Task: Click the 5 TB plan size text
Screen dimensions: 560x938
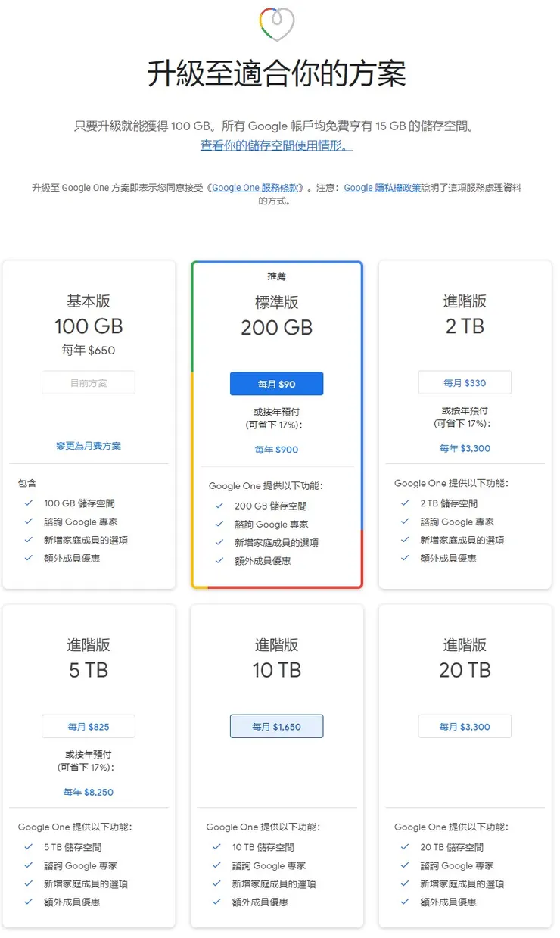Action: point(89,670)
